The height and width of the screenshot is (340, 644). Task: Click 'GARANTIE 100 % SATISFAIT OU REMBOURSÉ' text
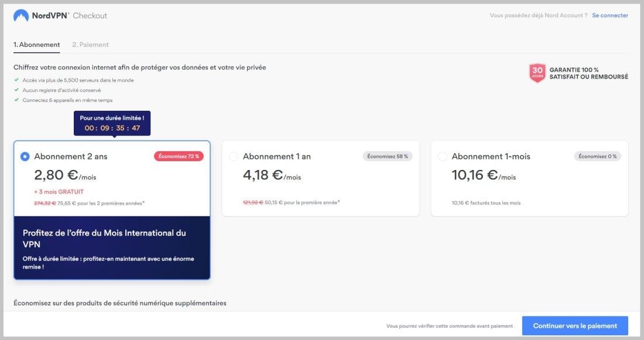tap(589, 73)
